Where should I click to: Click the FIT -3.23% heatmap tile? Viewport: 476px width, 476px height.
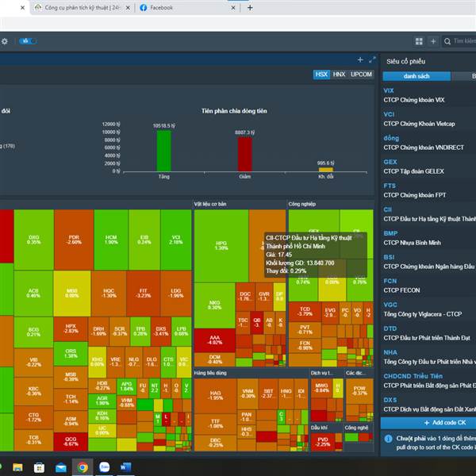[x=143, y=294]
